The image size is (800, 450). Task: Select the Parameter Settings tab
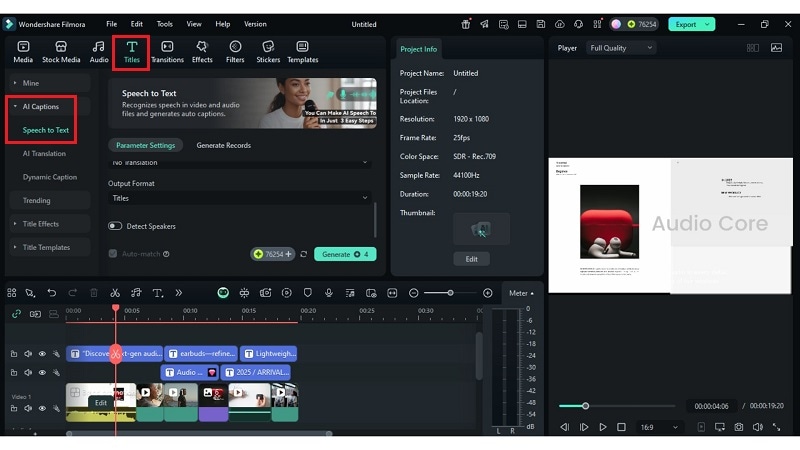click(x=145, y=145)
